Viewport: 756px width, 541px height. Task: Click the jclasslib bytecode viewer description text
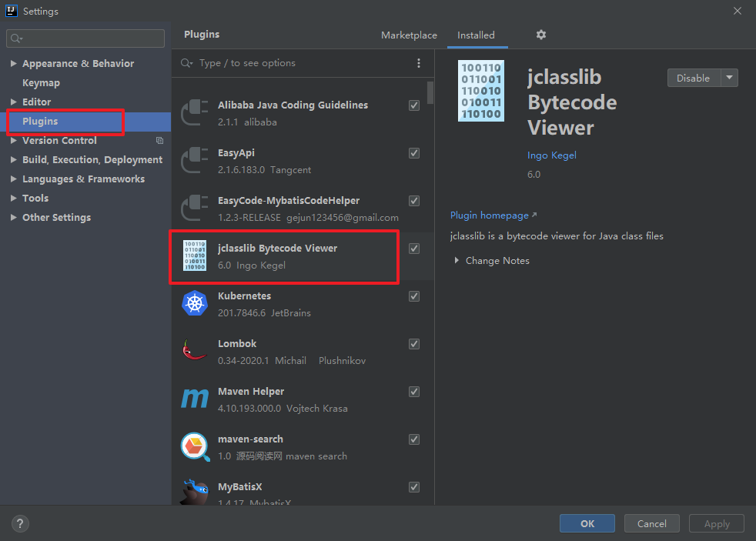(x=557, y=236)
